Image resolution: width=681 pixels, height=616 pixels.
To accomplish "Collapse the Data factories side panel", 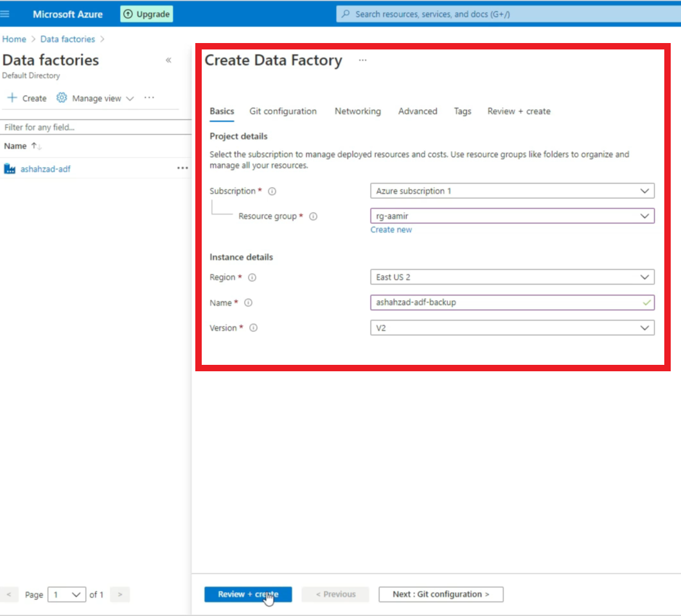I will [x=168, y=60].
